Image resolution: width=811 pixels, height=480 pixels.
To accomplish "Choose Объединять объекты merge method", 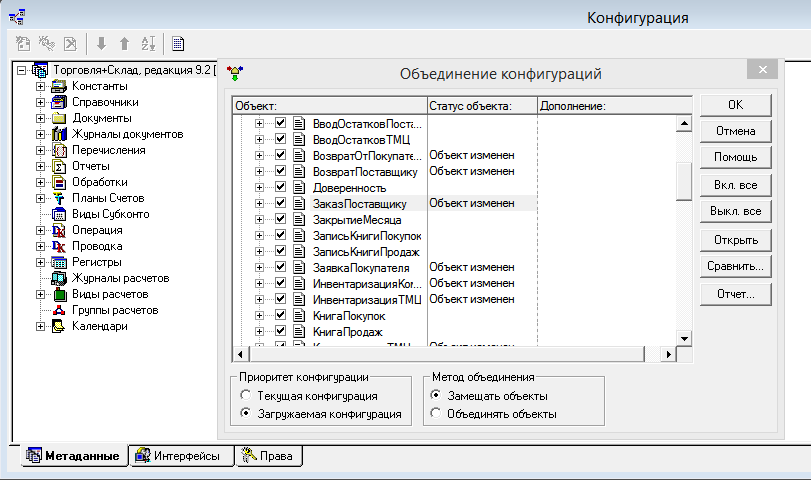I will coord(435,413).
